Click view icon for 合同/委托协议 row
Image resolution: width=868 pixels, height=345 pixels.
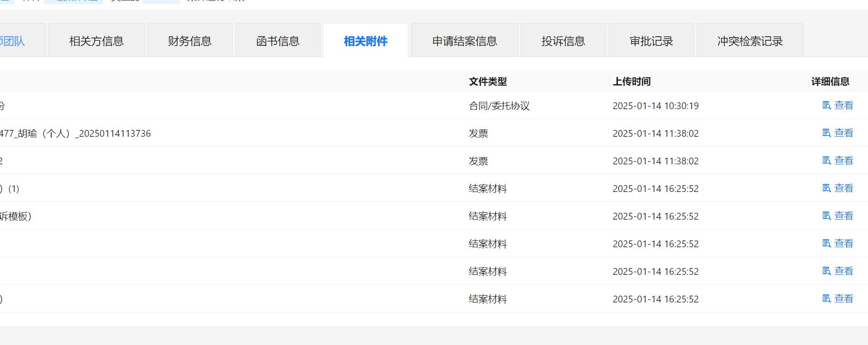[x=826, y=105]
